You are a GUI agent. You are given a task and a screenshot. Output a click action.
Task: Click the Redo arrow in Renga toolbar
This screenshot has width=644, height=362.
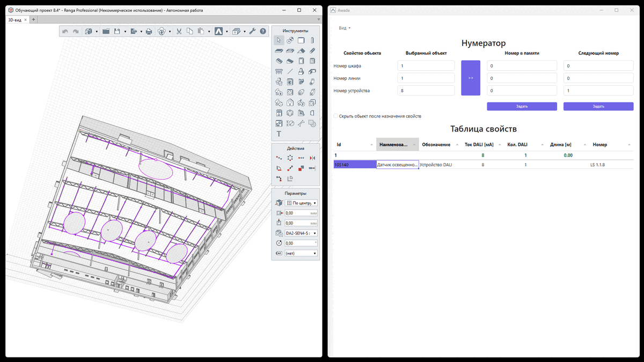click(x=76, y=32)
